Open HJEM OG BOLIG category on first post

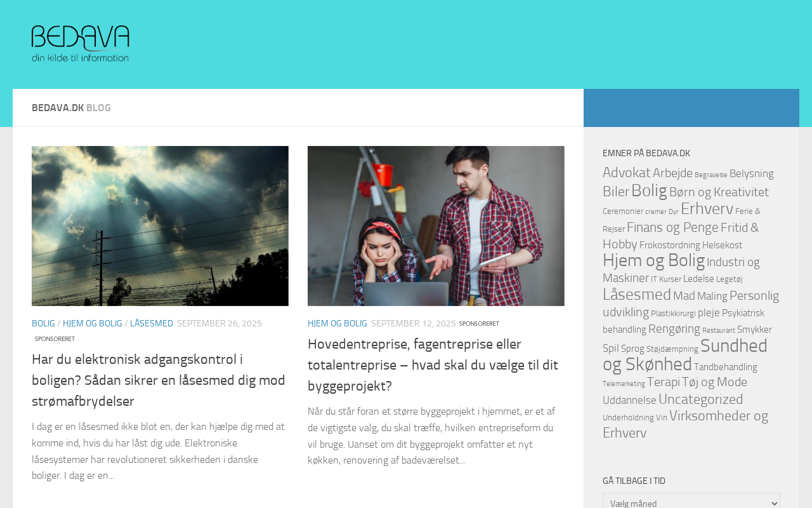[93, 323]
